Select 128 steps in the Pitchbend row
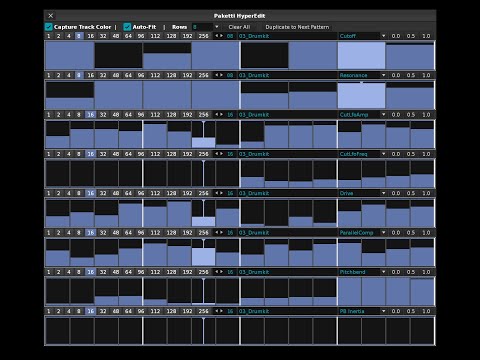Screen dimensions: 480x360 coord(171,272)
